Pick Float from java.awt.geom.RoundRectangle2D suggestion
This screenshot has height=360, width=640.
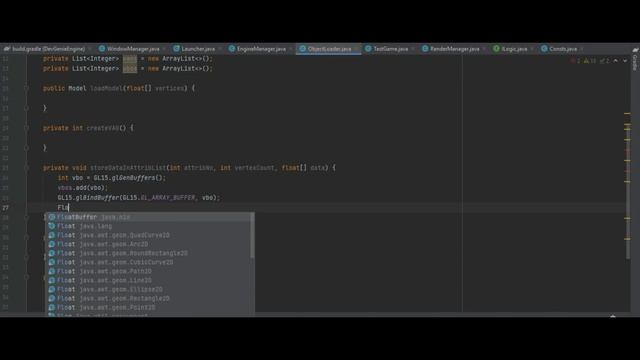[149, 253]
